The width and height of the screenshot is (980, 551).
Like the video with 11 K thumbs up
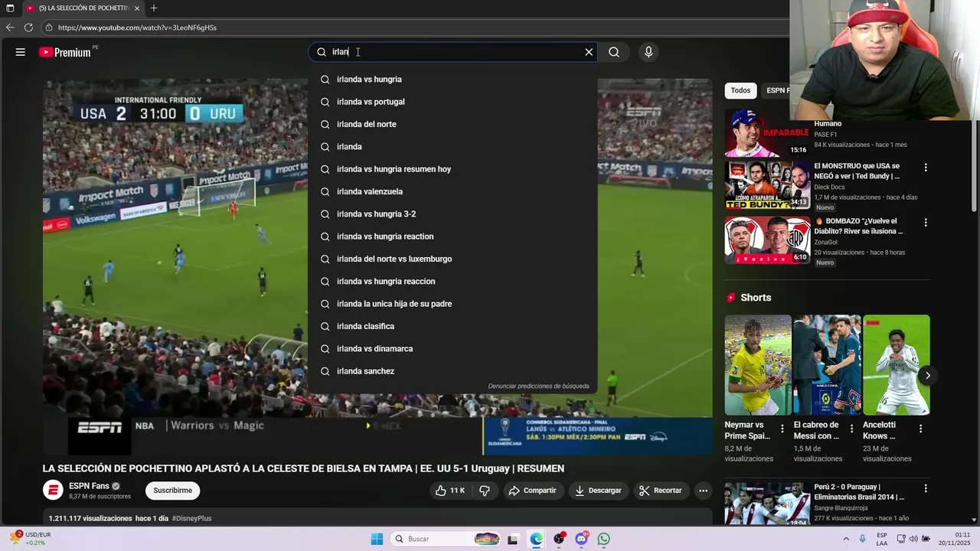tap(449, 491)
